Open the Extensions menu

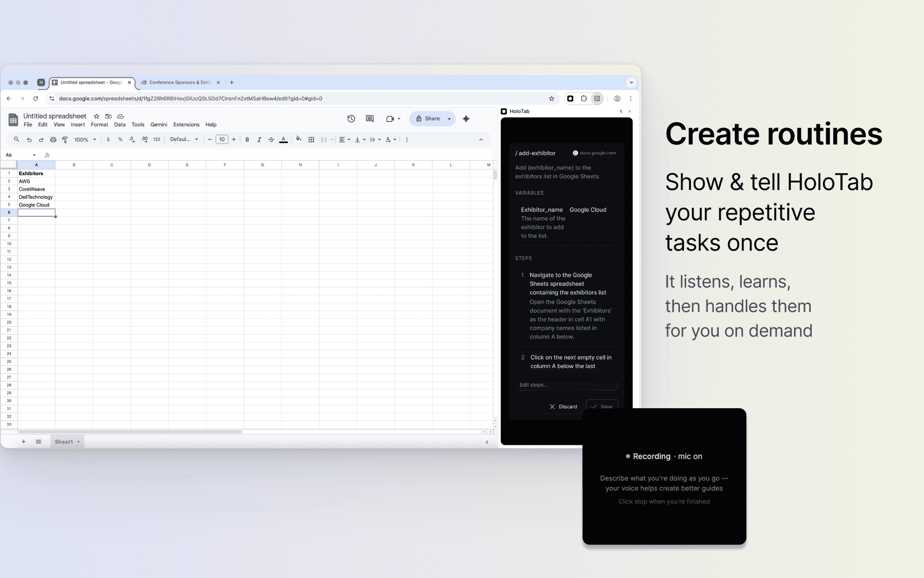click(x=186, y=125)
